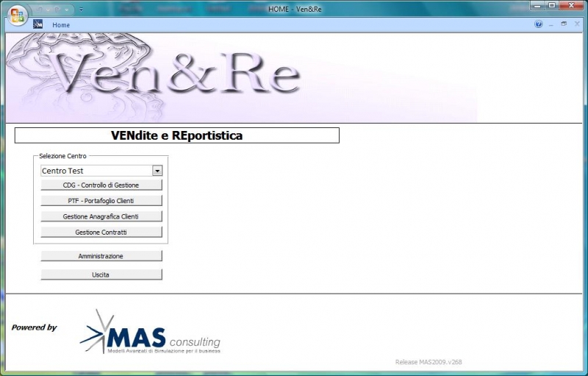Viewport: 588px width, 376px height.
Task: Minimize the inner document window on the ribbon
Action: pos(551,24)
